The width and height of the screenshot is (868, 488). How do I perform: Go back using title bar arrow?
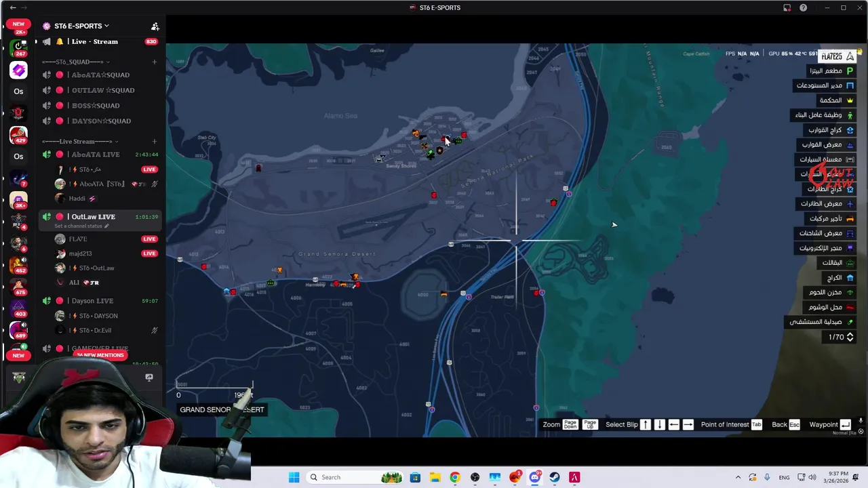click(x=13, y=7)
